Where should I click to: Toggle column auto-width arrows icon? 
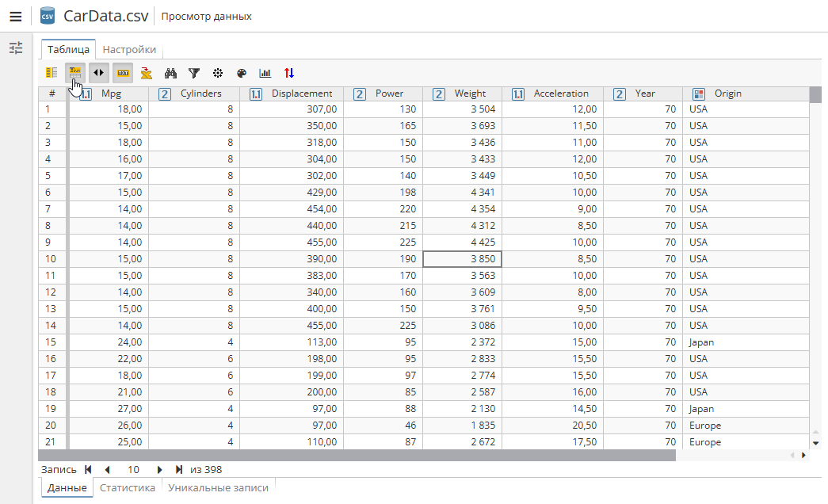point(99,73)
